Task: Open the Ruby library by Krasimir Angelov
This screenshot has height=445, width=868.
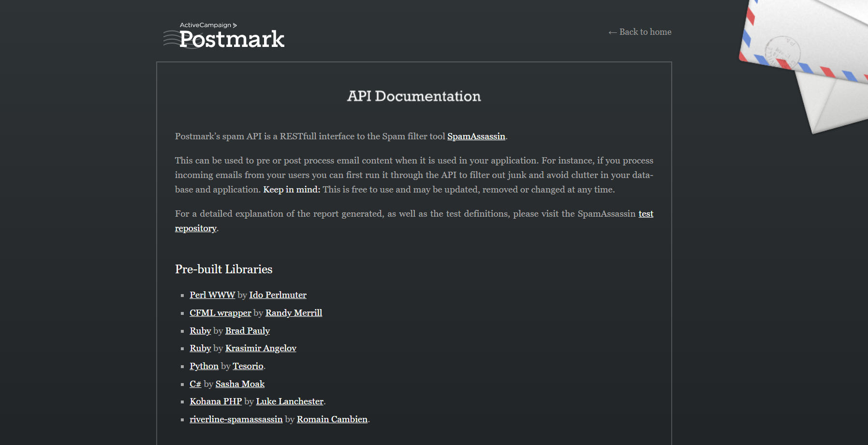Action: (x=200, y=348)
